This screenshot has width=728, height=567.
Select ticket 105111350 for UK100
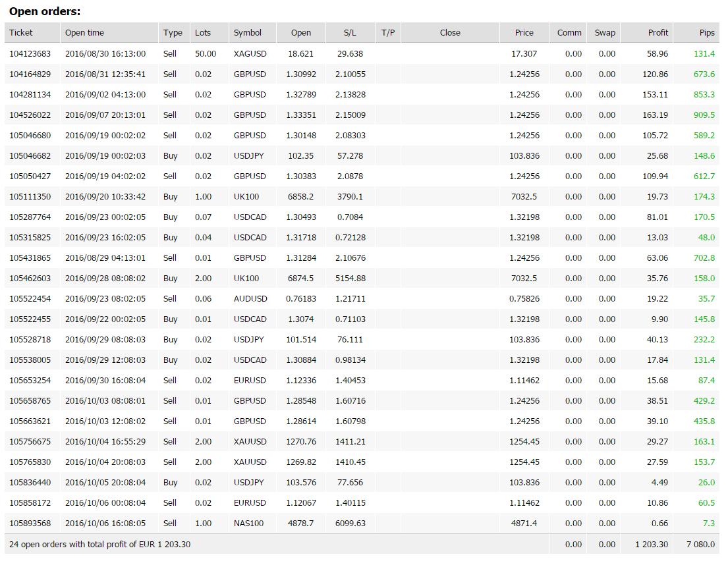30,197
